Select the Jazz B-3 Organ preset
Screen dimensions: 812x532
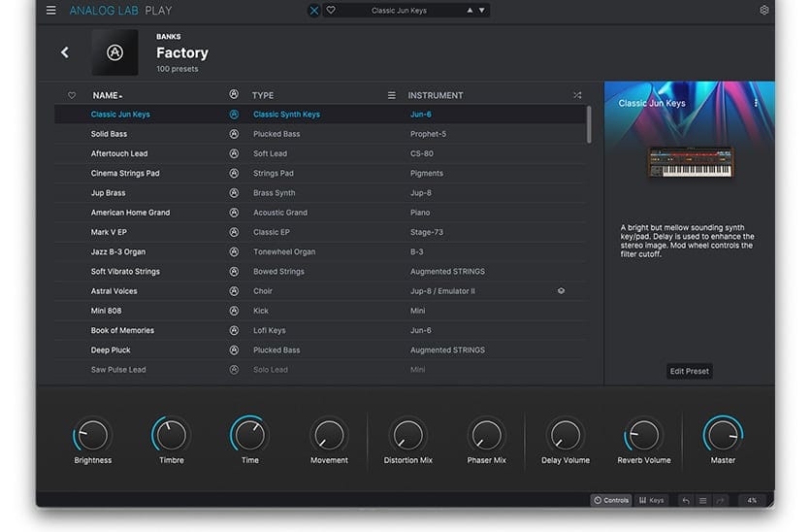coord(119,251)
